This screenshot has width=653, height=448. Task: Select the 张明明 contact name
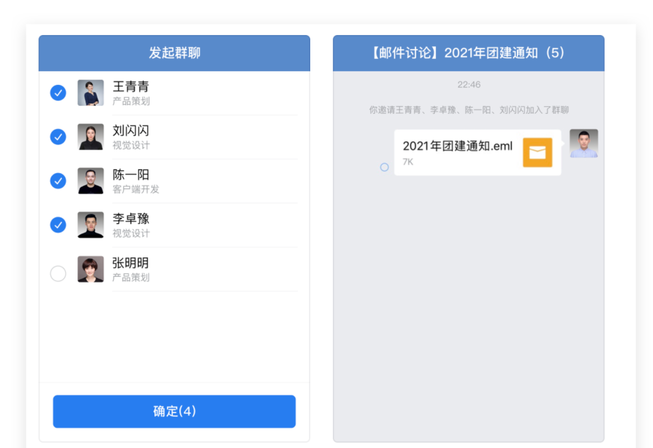click(x=131, y=263)
